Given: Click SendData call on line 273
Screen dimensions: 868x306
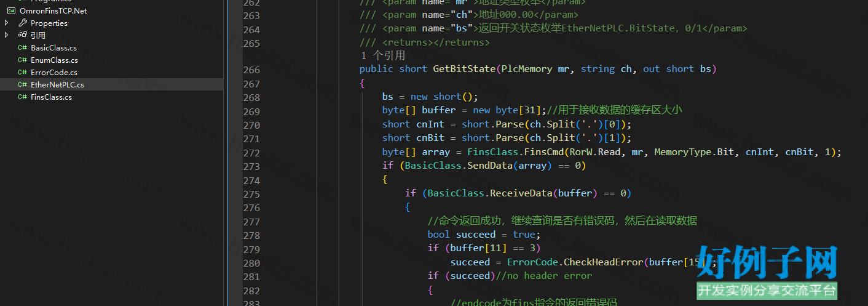Looking at the screenshot, I should pyautogui.click(x=490, y=166).
